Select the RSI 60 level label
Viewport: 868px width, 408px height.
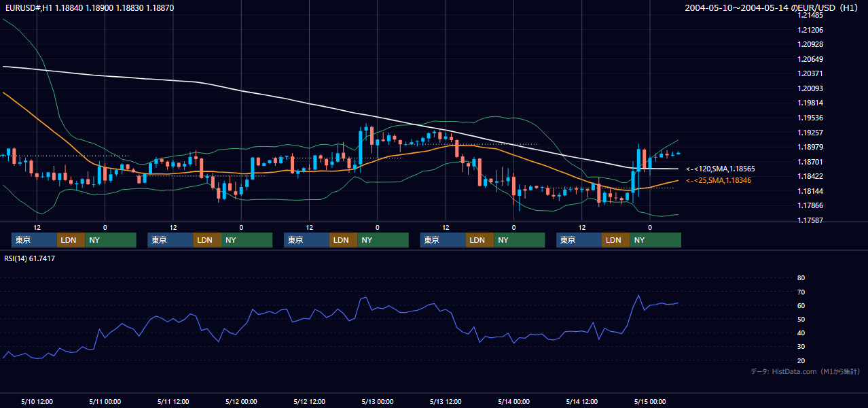pyautogui.click(x=801, y=305)
